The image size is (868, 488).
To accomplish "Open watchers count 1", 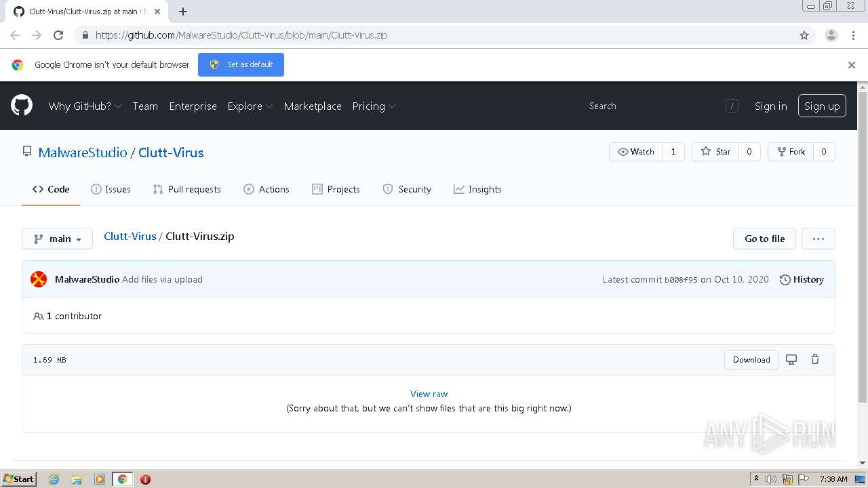I will pyautogui.click(x=673, y=152).
